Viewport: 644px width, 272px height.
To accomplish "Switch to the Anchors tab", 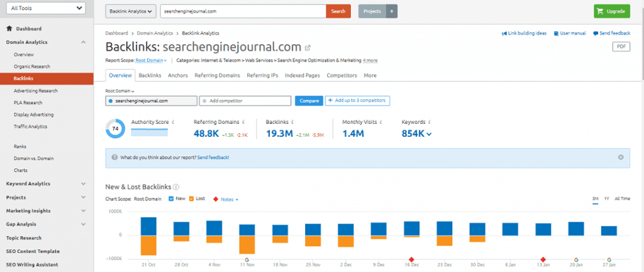I will 178,75.
